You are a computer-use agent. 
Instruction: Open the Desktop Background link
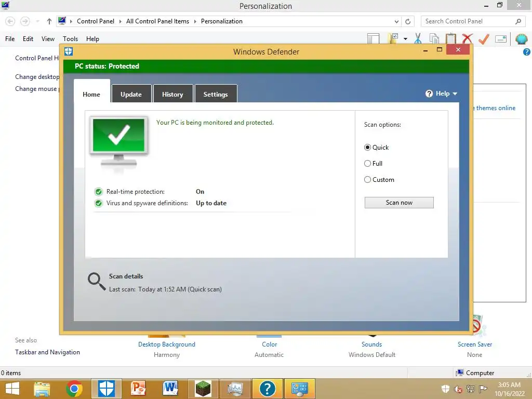[x=167, y=344]
